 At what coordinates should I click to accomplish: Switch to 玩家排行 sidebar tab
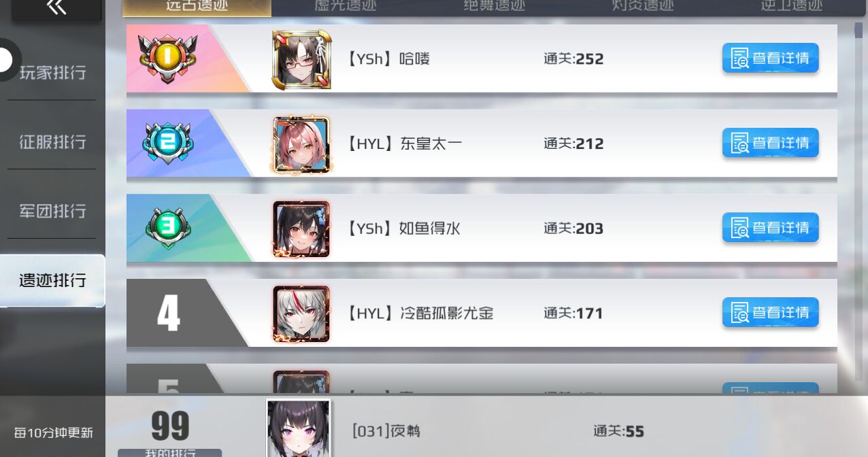point(52,73)
